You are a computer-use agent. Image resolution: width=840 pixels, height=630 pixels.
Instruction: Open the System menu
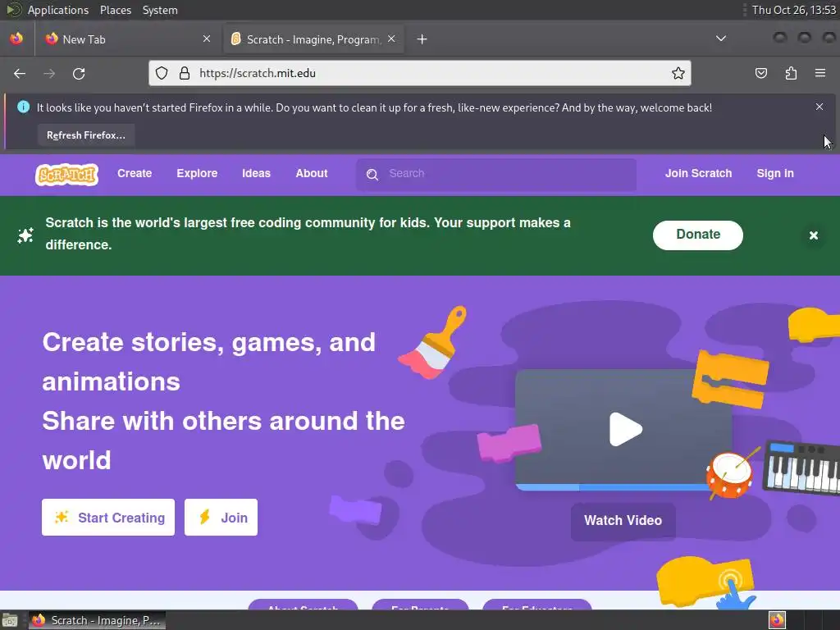coord(160,10)
